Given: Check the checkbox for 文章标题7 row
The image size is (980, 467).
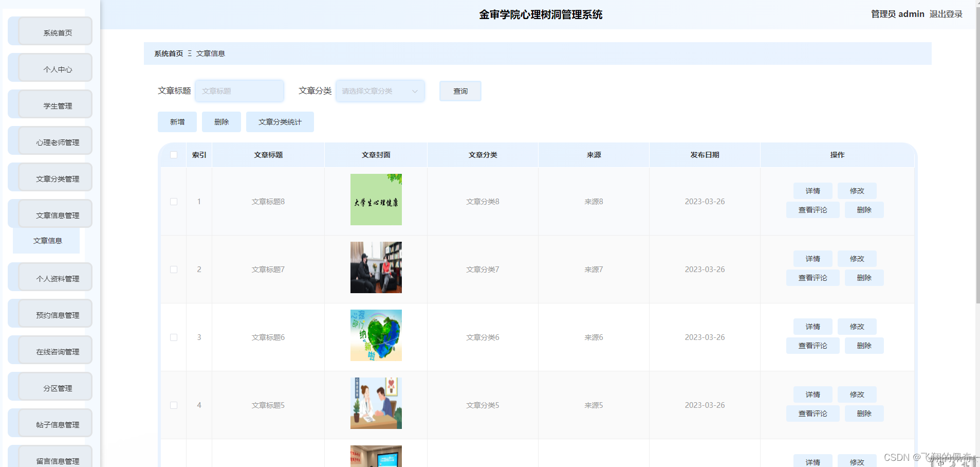Looking at the screenshot, I should coord(174,270).
